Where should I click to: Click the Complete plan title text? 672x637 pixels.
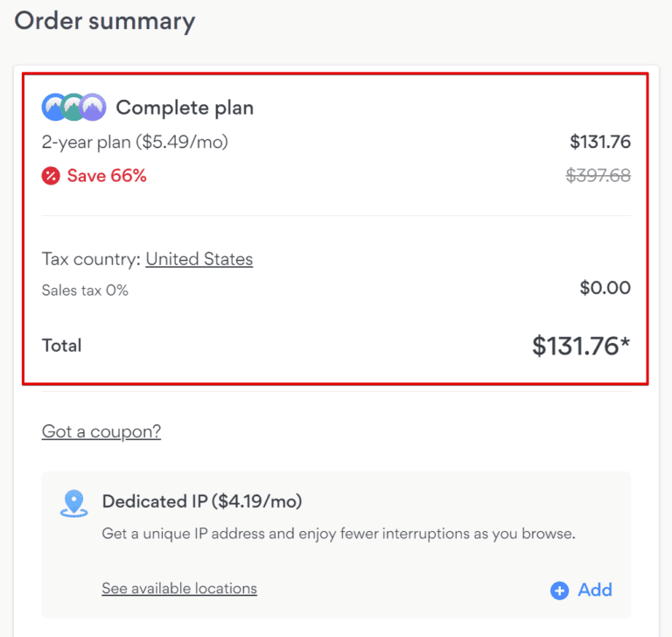pos(185,108)
